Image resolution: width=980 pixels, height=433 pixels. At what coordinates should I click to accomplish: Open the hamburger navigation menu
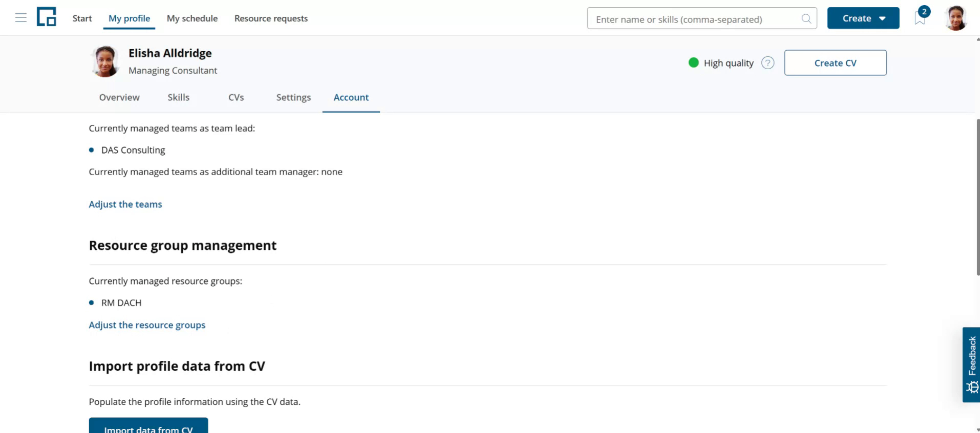coord(21,18)
